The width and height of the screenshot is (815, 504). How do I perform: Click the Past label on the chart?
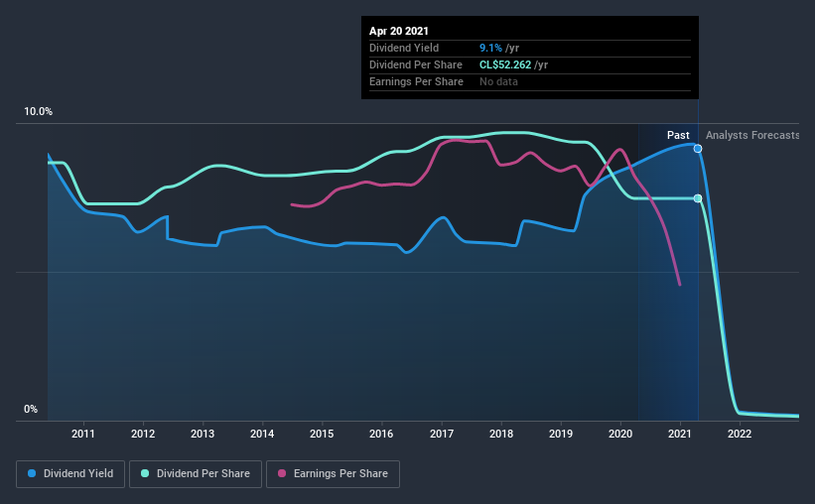tap(678, 135)
